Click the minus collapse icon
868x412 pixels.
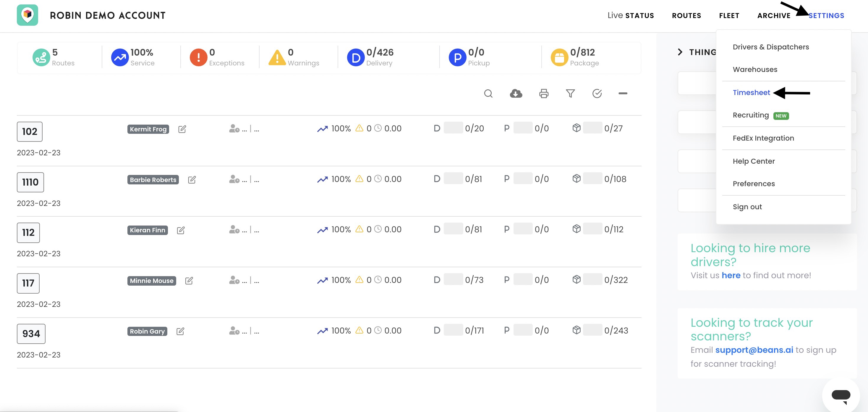(x=623, y=94)
